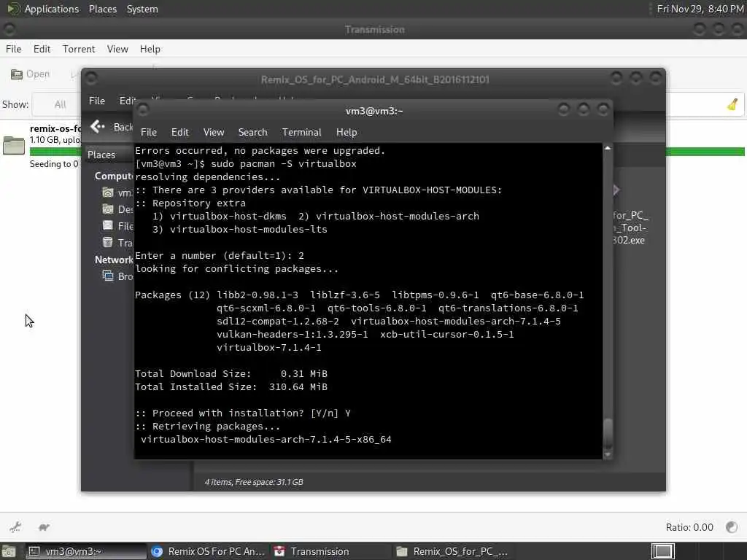Click the 'Proceed with installation' line in terminal
The image size is (747, 560).
243,413
